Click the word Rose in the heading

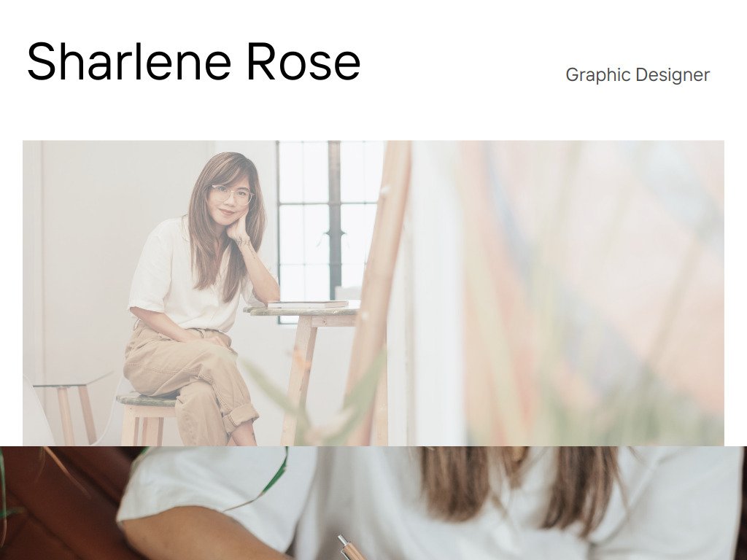coord(303,62)
